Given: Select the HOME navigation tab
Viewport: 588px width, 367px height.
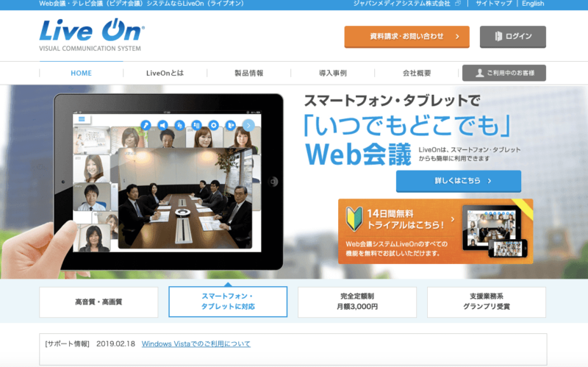Looking at the screenshot, I should point(81,73).
